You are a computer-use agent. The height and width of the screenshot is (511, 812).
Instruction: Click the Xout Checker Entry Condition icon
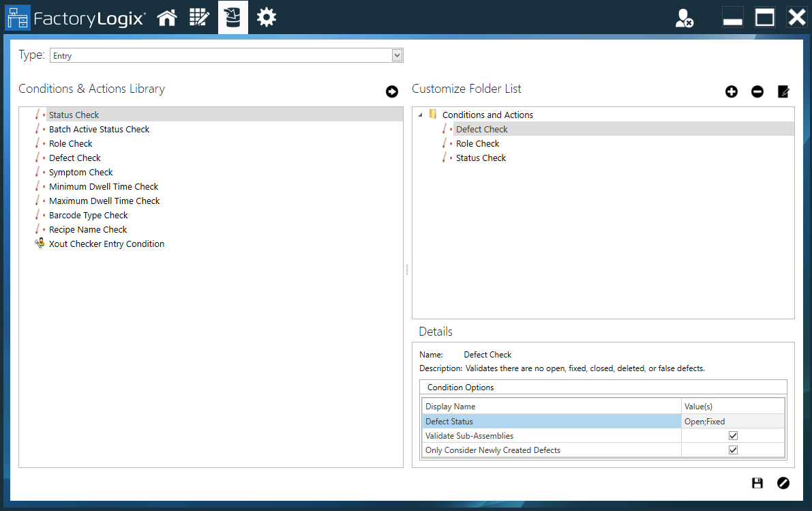pyautogui.click(x=40, y=243)
